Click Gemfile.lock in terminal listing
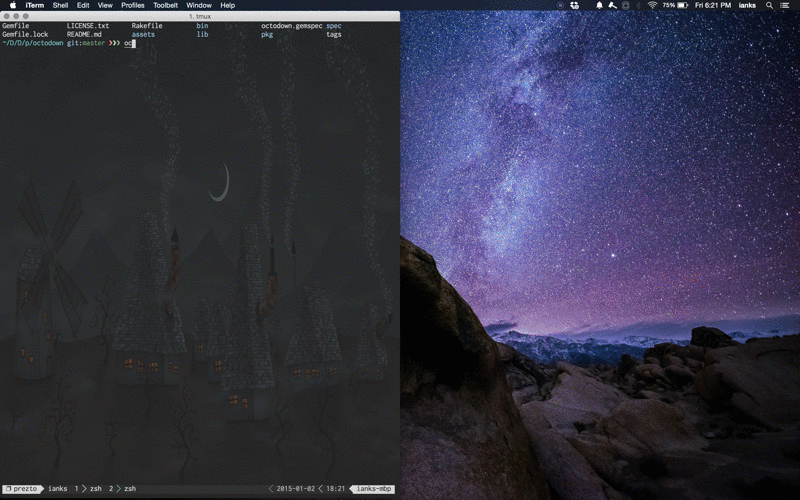Screen dimensions: 800x500 point(25,34)
